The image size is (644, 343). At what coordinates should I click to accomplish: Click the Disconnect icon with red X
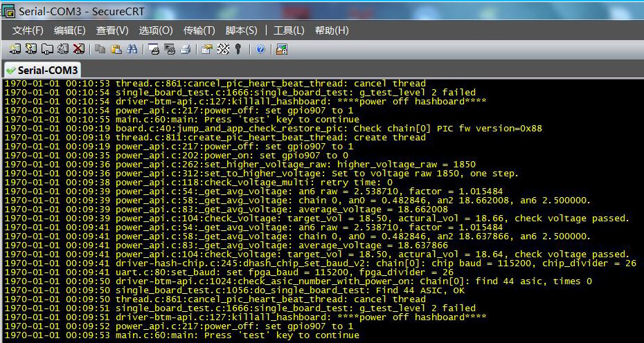coord(78,49)
